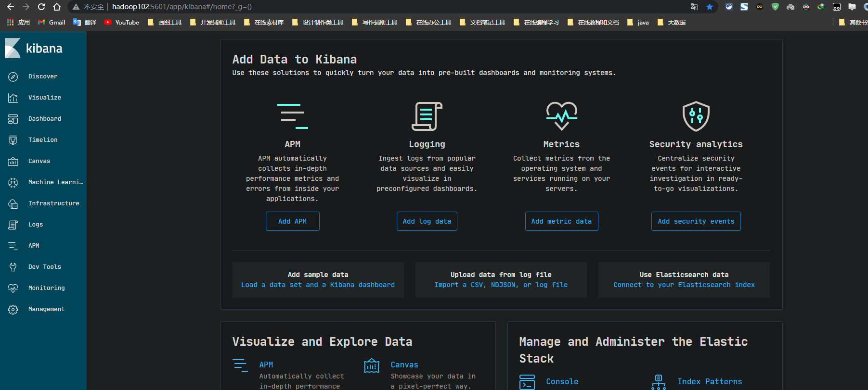Click the browser back arrow
The height and width of the screenshot is (390, 868).
[x=11, y=7]
